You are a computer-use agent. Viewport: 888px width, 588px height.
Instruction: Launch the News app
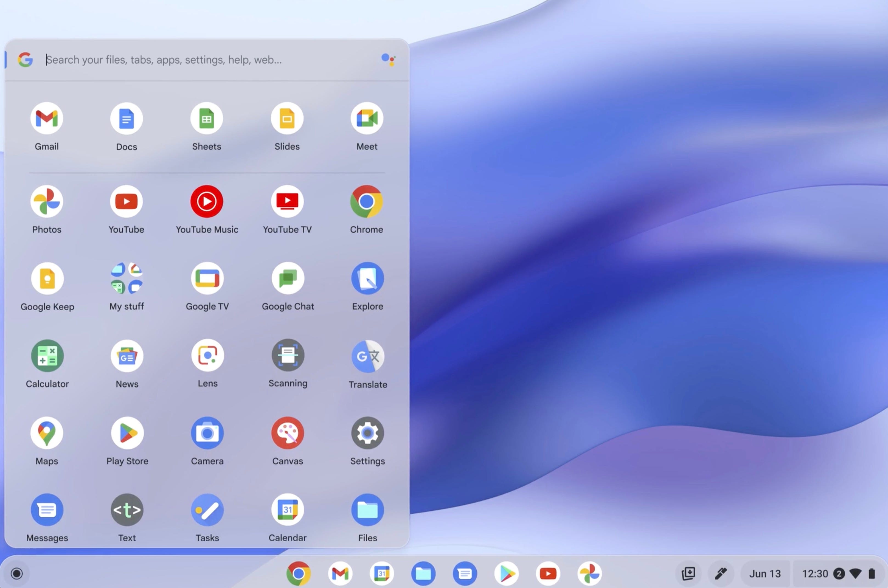click(x=127, y=356)
